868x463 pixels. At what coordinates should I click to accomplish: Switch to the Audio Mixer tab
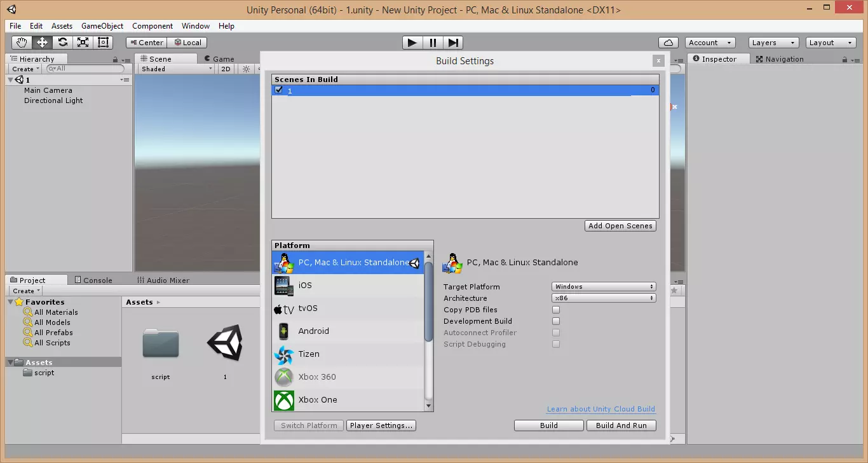pyautogui.click(x=163, y=280)
